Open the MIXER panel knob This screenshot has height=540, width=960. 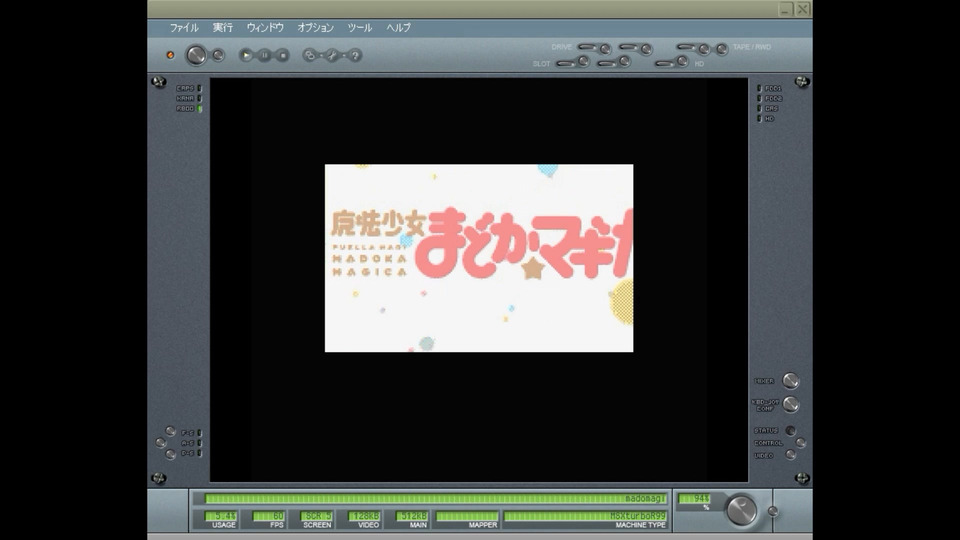pos(791,381)
